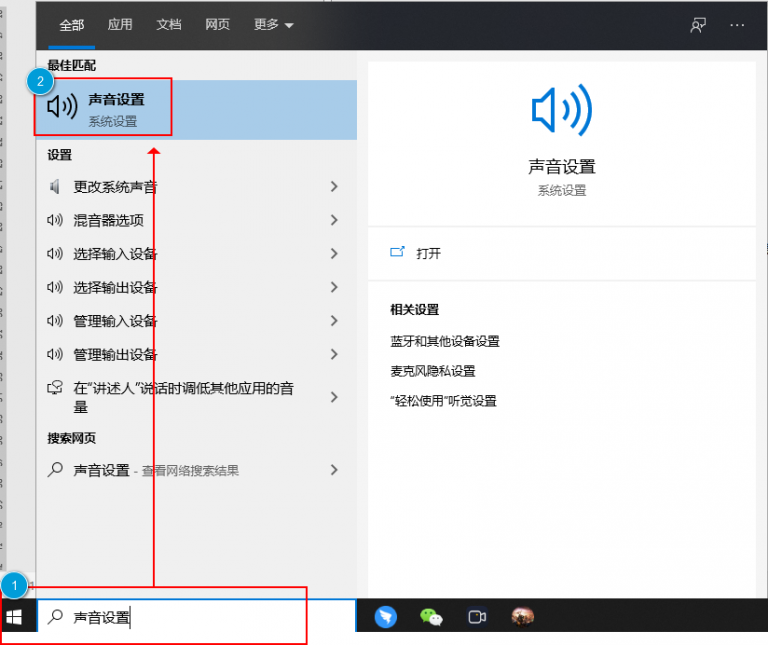768x645 pixels.
Task: Click the search magnifier icon in taskbar box
Action: tap(55, 617)
